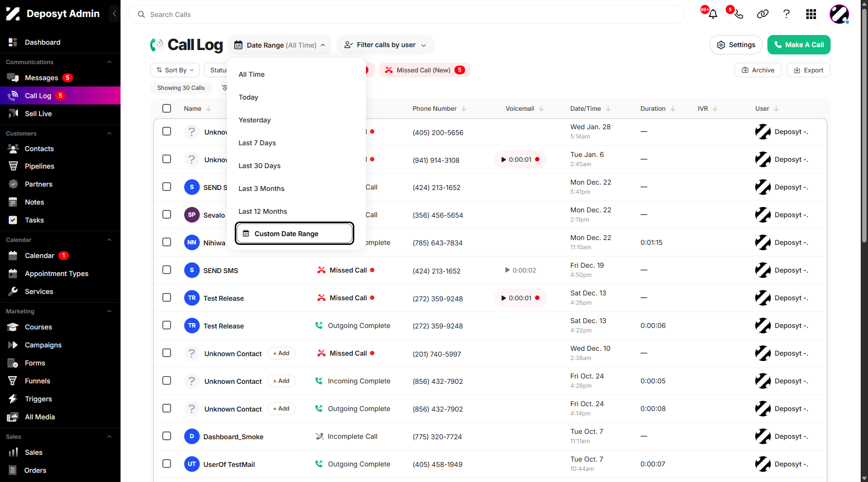Collapse the Communications section
This screenshot has width=868, height=482.
pyautogui.click(x=109, y=62)
